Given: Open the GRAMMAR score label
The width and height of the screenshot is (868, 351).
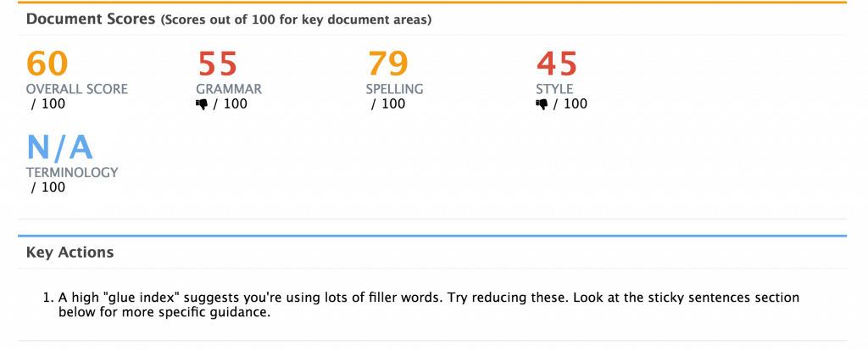Looking at the screenshot, I should [229, 89].
